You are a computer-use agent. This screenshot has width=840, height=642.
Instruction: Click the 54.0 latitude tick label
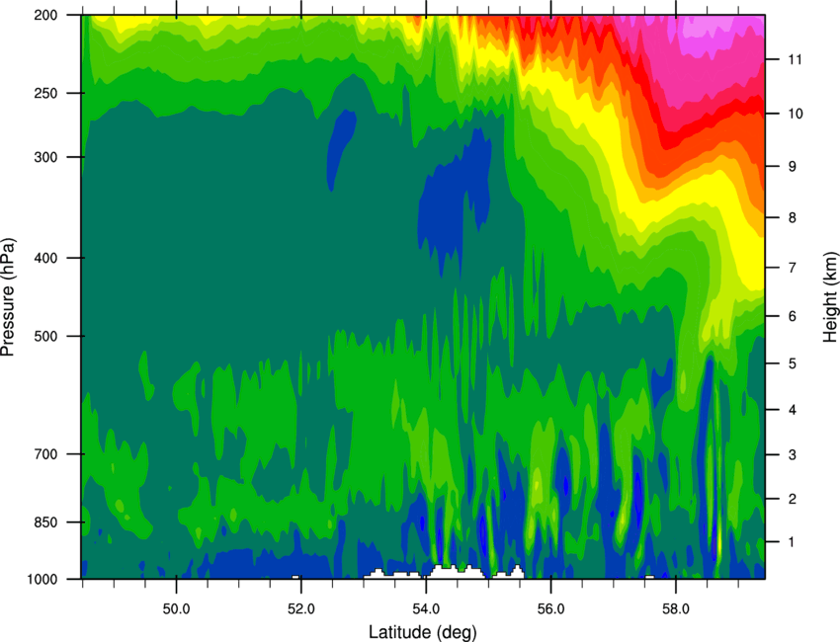[426, 609]
